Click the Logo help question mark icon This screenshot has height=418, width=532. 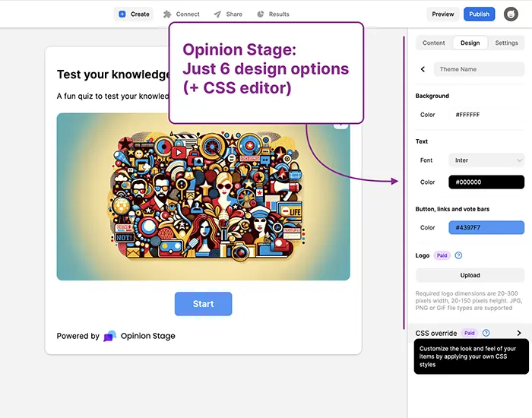(458, 255)
